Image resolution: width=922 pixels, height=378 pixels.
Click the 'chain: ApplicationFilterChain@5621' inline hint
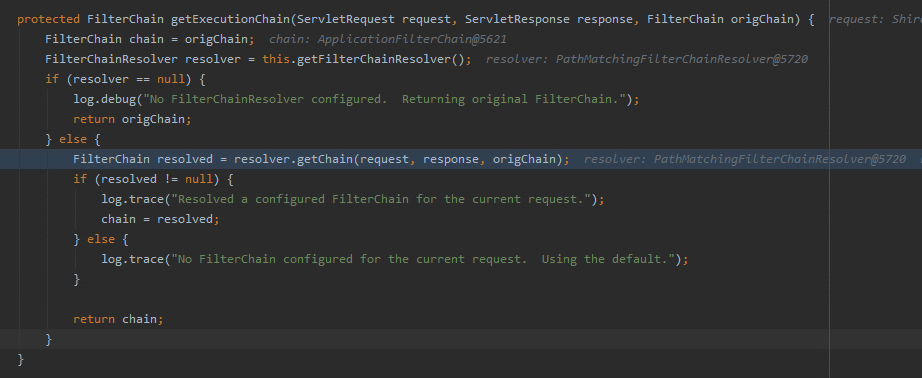click(x=388, y=39)
